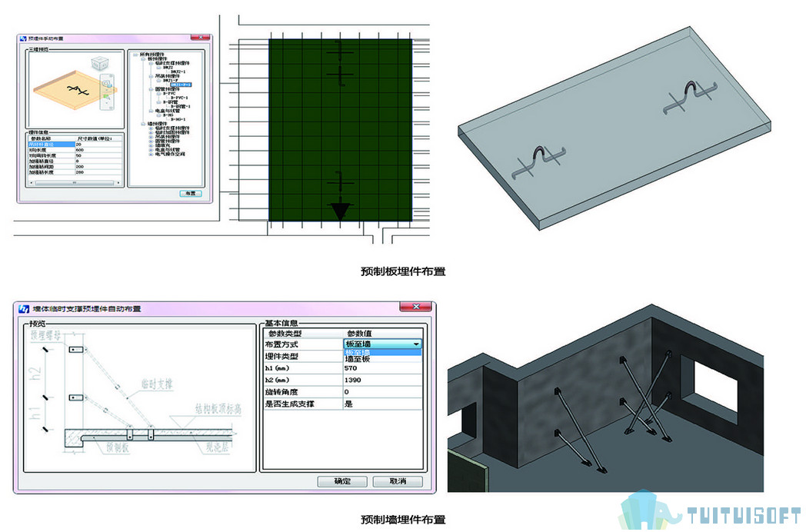The image size is (806, 532).
Task: Click the ViewCube in the 3D preview
Action: [100, 63]
